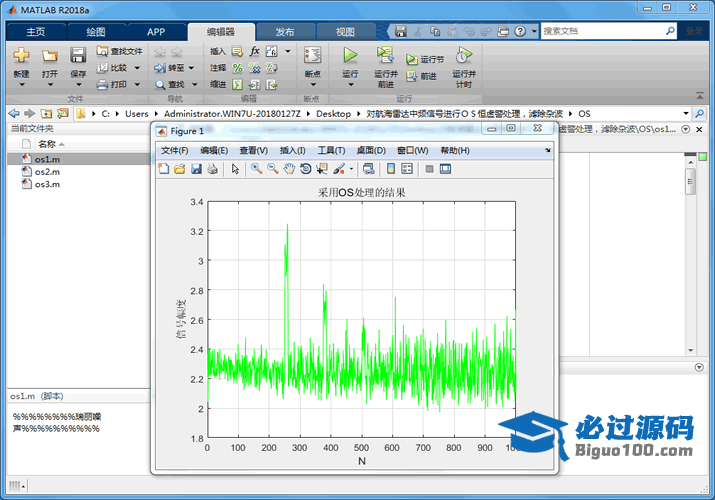
Task: Click the Insert Colorbar icon
Action: click(x=391, y=169)
